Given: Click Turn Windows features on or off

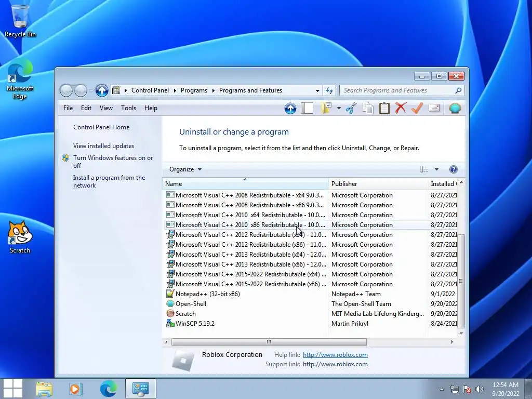Looking at the screenshot, I should pos(113,162).
